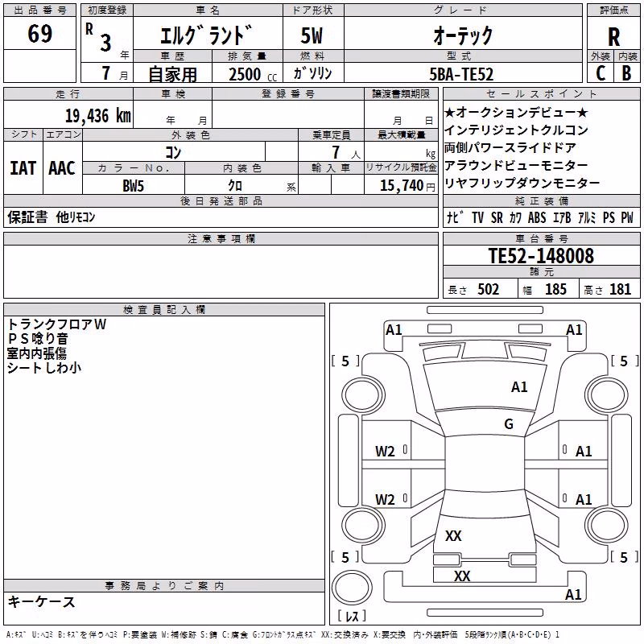
Task: Click office notice キーケース
Action: tap(41, 602)
